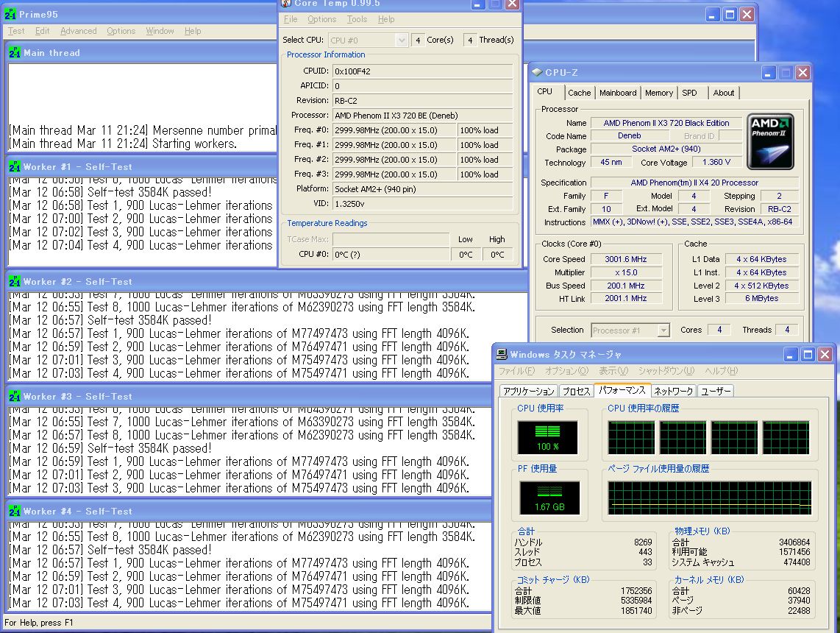Click the Main thread window icon
840x633 pixels.
(x=14, y=53)
